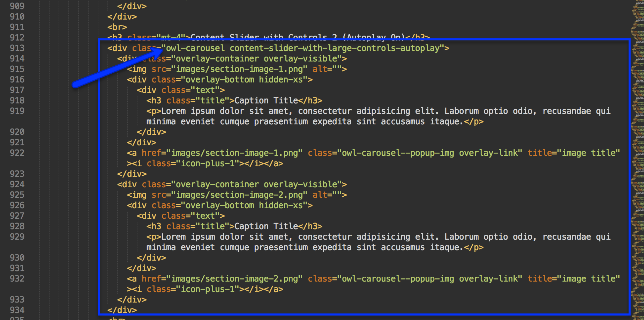Click line number 909 in the gutter
644x320 pixels.
[x=17, y=6]
